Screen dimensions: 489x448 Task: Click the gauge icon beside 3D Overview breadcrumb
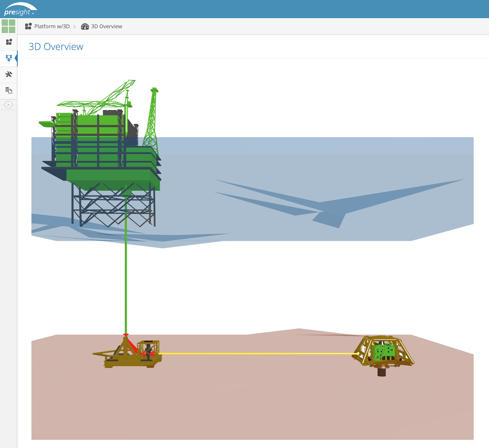85,26
